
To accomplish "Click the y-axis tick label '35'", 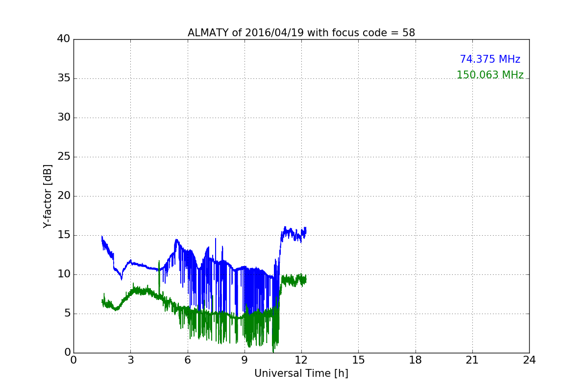I will pos(64,78).
